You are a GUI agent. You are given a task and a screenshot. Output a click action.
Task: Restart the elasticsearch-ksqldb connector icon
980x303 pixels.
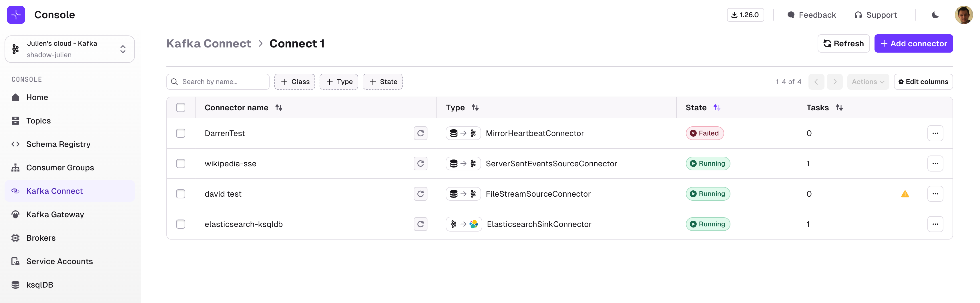coord(420,224)
